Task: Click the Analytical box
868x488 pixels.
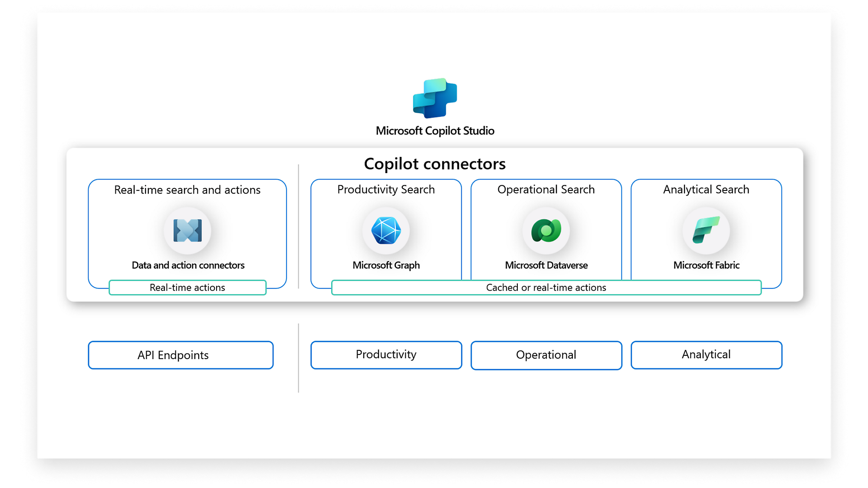Action: (707, 355)
